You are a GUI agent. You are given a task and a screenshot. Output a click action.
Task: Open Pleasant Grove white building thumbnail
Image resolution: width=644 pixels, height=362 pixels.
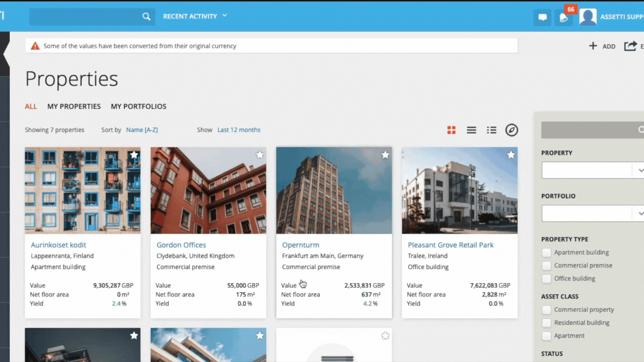point(460,190)
